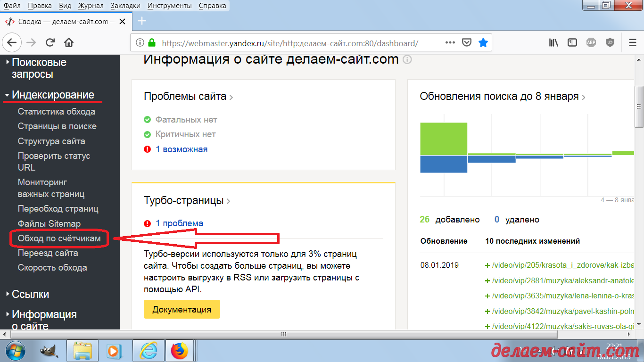Image resolution: width=644 pixels, height=362 pixels.
Task: Open the Adblock Plus extension icon
Action: coord(591,42)
